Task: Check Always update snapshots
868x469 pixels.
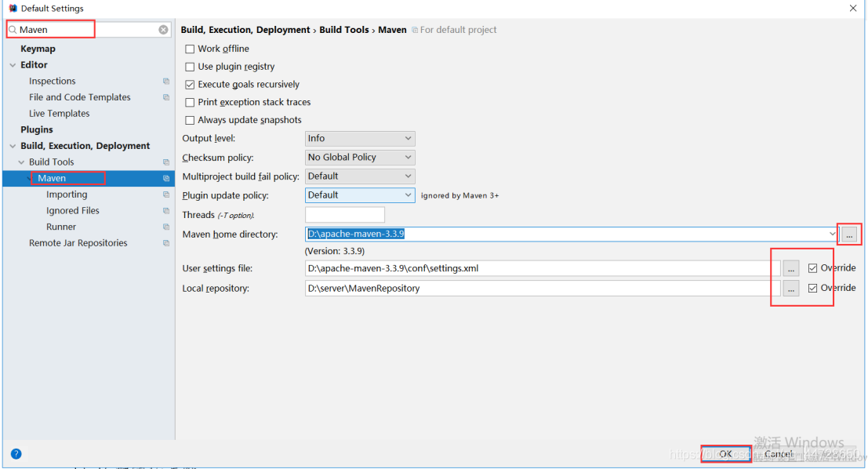Action: pyautogui.click(x=190, y=120)
